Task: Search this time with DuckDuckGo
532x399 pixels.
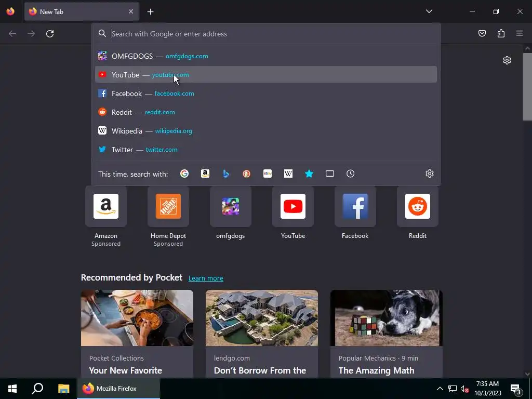Action: pos(247,174)
